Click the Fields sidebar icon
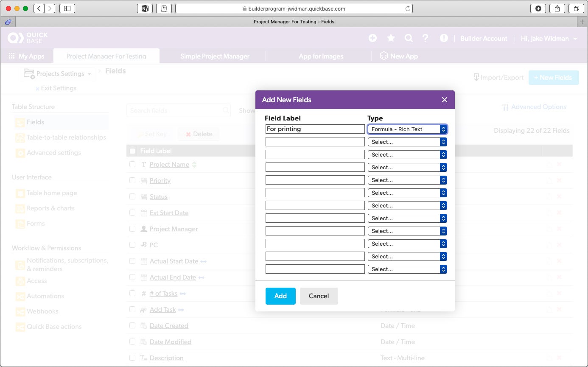This screenshot has width=588, height=367. (20, 122)
